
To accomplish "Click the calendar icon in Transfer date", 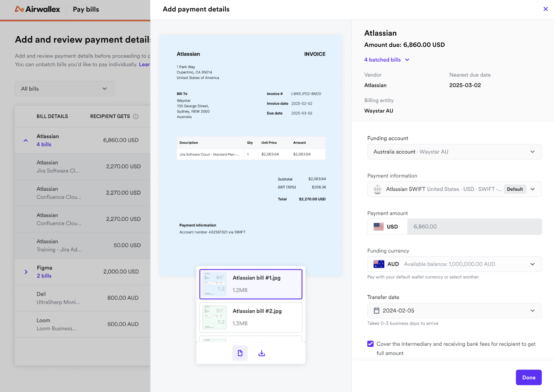I will point(377,311).
